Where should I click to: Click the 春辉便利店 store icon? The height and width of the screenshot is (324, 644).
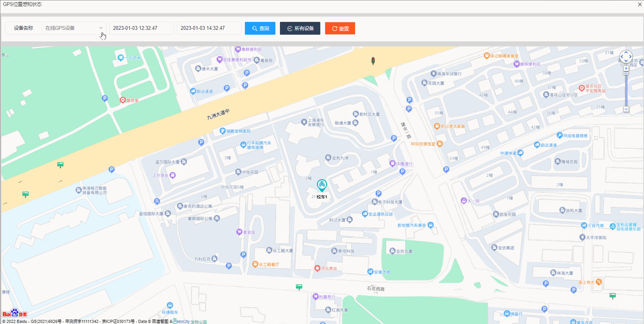point(517,64)
